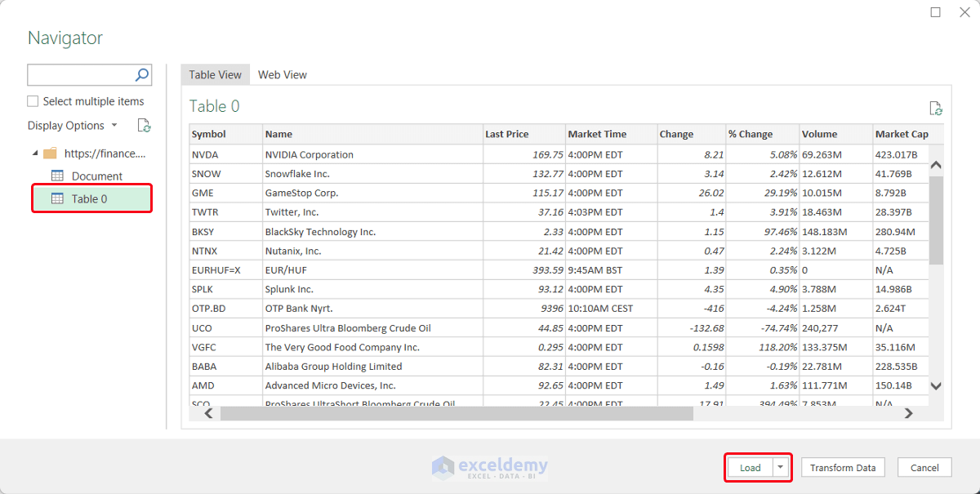The height and width of the screenshot is (494, 980).
Task: Enable Select multiple items checkbox
Action: coord(33,101)
